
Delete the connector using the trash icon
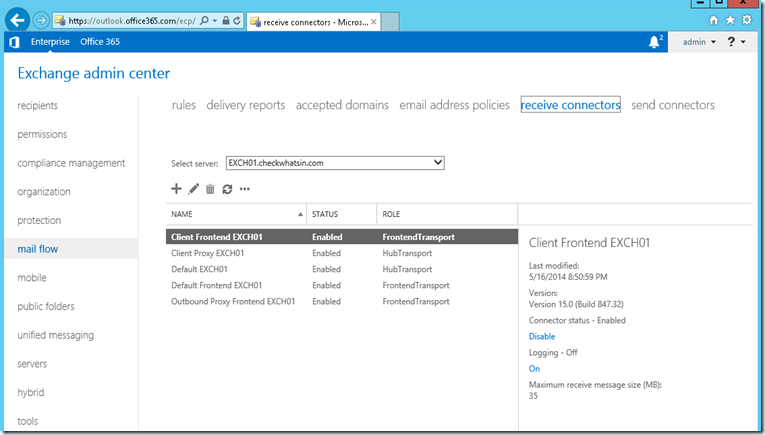pos(210,189)
